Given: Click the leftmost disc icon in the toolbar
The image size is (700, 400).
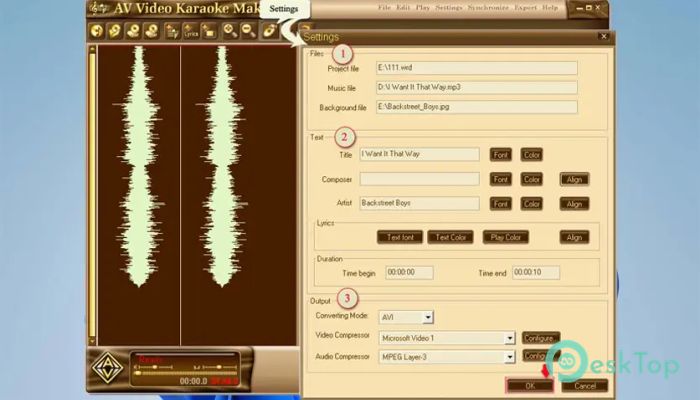Looking at the screenshot, I should 96,31.
